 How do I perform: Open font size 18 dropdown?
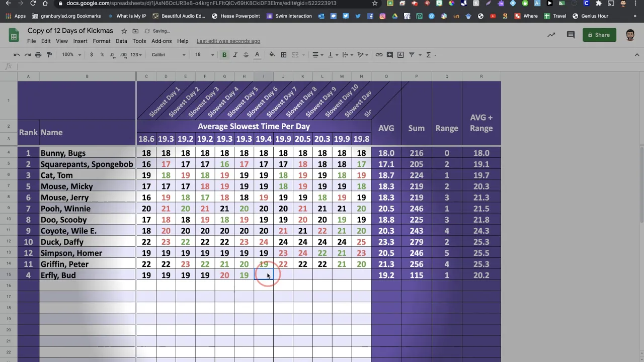[204, 55]
